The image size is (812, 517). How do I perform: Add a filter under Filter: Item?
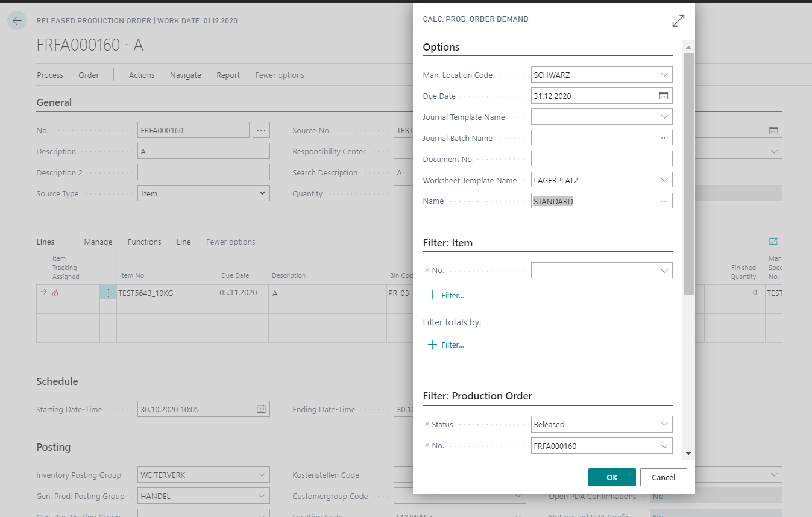point(446,295)
